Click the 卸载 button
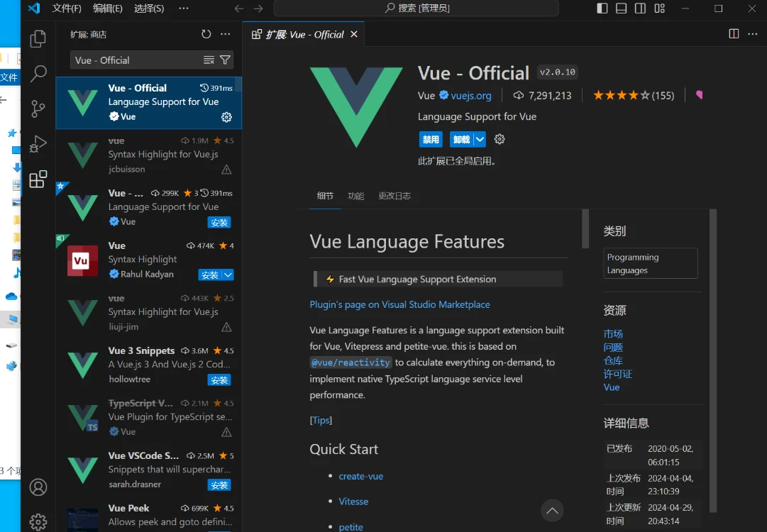Screen dimensions: 767x532 pos(461,139)
